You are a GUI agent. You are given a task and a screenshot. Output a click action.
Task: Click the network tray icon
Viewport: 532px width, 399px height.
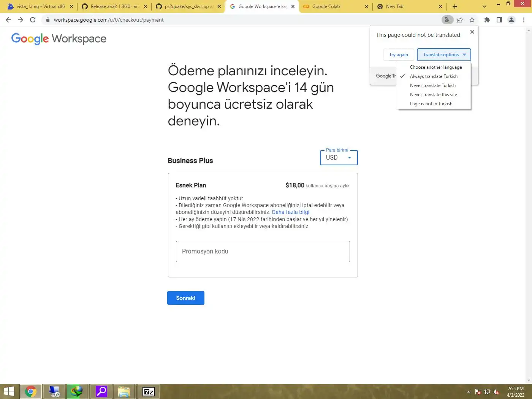point(487,392)
